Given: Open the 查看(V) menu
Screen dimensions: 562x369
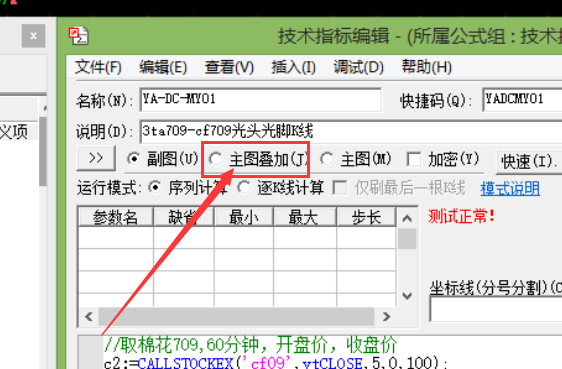Looking at the screenshot, I should 229,67.
